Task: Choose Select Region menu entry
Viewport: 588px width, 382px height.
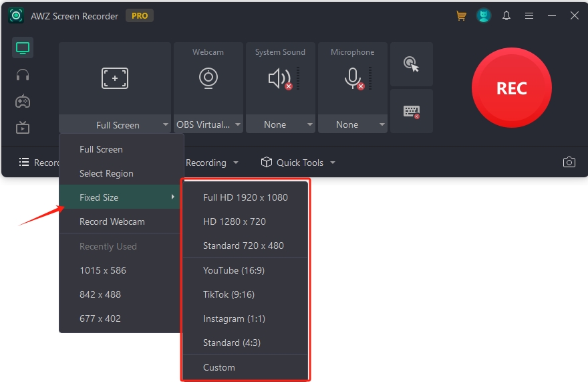Action: (120, 173)
